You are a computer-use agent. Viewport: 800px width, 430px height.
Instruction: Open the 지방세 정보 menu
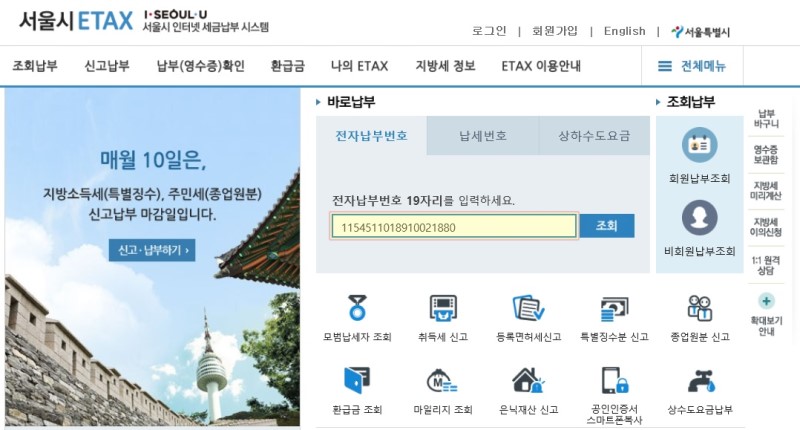coord(445,66)
